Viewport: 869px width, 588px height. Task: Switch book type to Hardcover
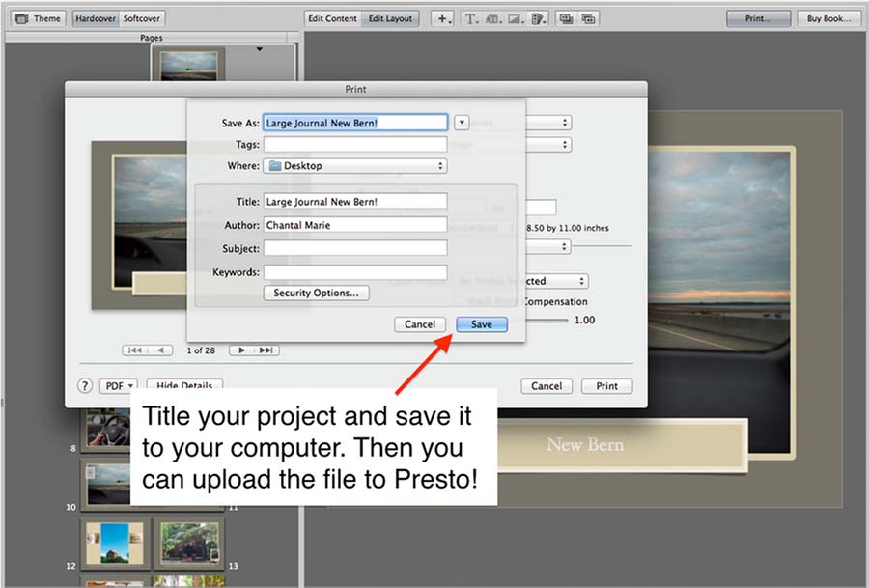coord(95,18)
